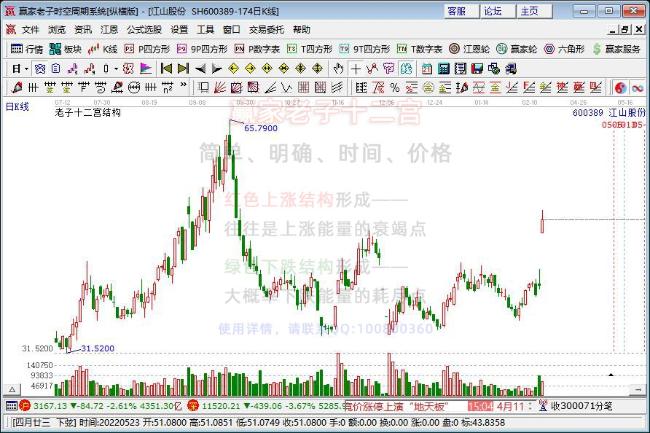The width and height of the screenshot is (650, 433).
Task: Select the red pencil drawing tool
Action: click(17, 87)
